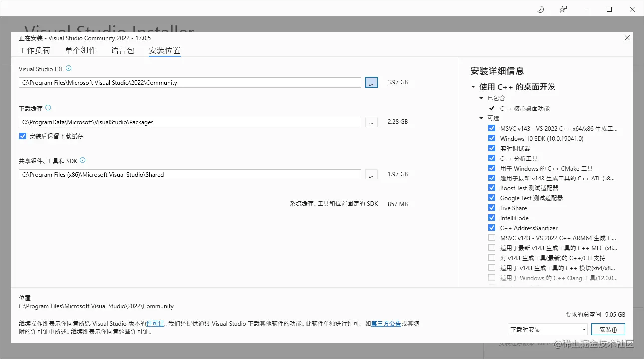644x359 pixels.
Task: Click the 下载缓存 Packages path field
Action: 190,122
